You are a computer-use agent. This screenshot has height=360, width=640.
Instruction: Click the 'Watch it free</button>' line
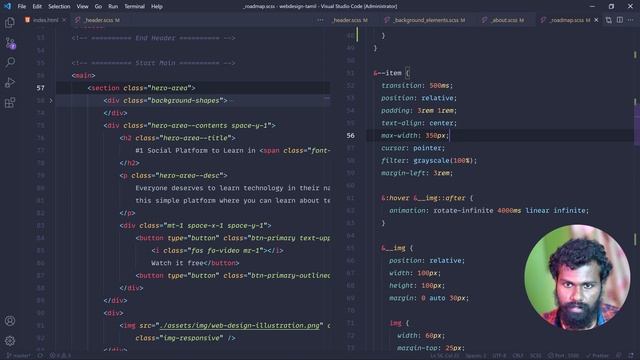[195, 263]
